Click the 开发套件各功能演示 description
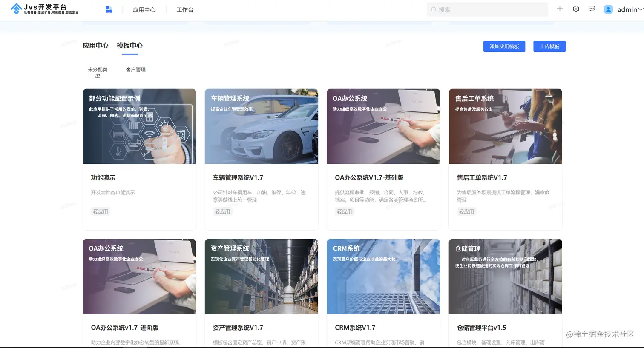This screenshot has height=348, width=644. pyautogui.click(x=113, y=193)
